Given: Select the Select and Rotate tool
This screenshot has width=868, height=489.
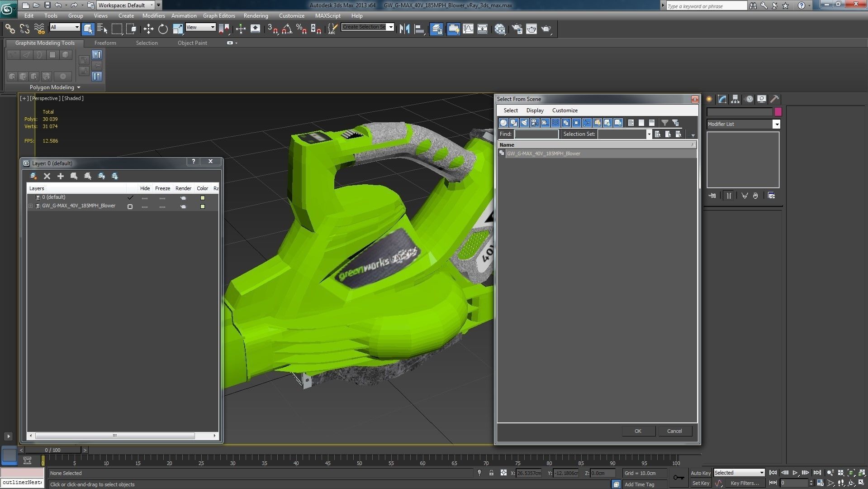Looking at the screenshot, I should (163, 29).
